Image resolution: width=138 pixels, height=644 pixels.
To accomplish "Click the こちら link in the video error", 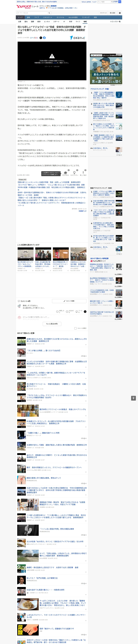I will (55, 63).
